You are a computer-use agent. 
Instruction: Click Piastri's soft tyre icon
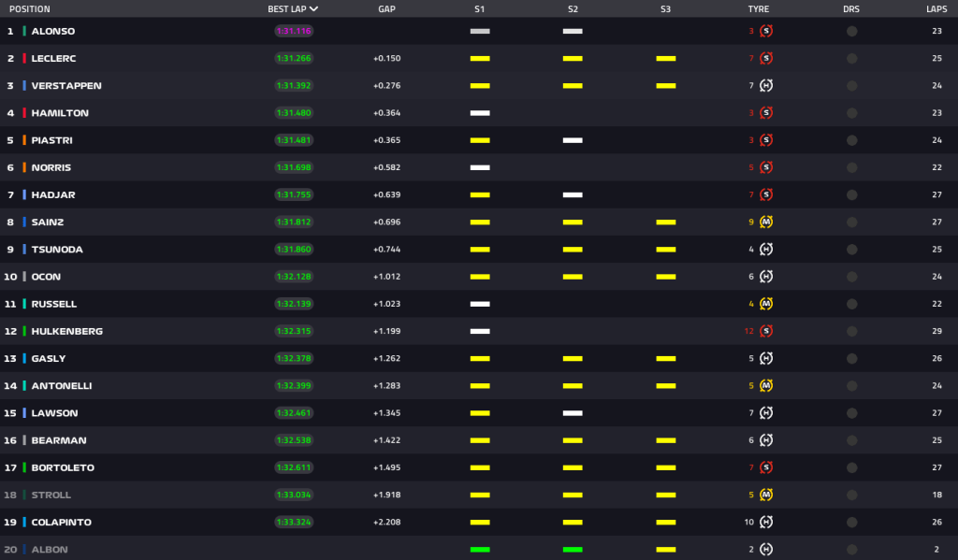765,140
